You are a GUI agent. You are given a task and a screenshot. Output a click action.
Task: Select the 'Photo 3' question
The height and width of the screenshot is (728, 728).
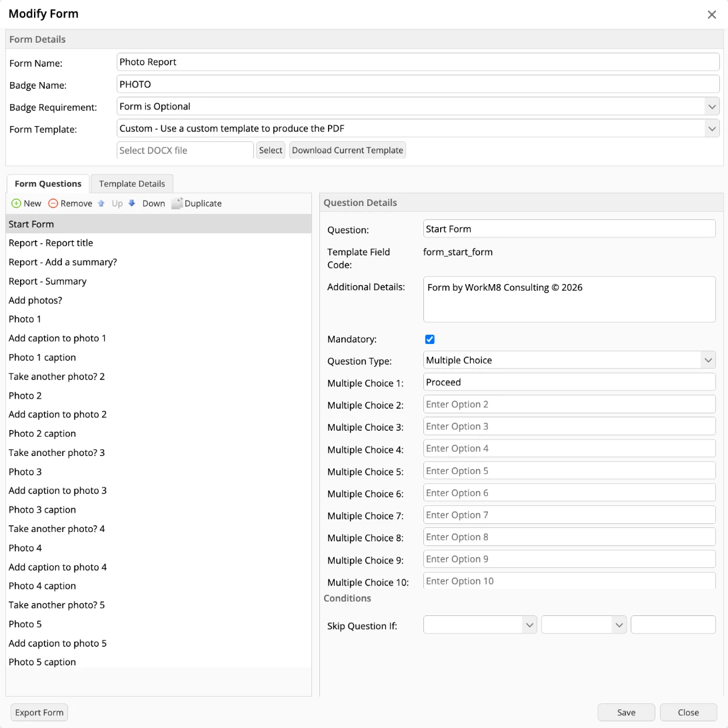click(x=158, y=472)
